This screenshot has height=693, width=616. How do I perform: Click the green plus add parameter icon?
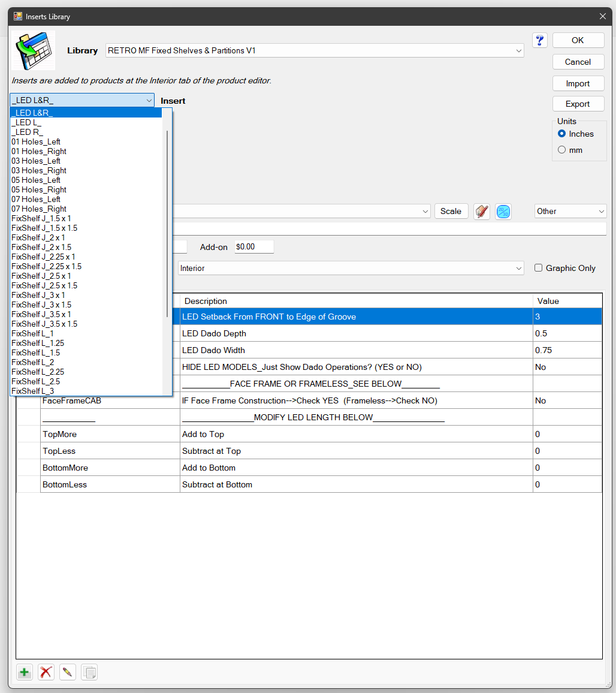[25, 672]
